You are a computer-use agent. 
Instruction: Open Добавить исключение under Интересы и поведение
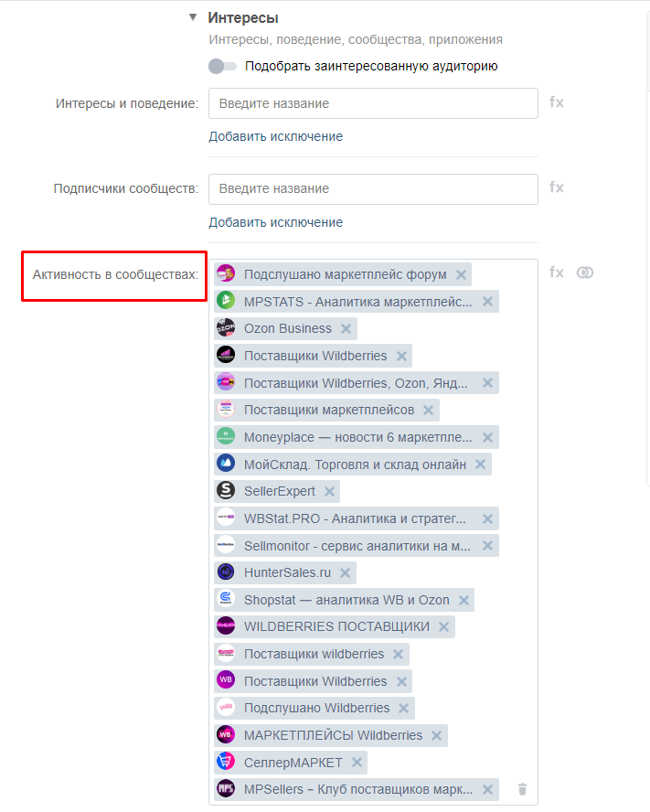[x=275, y=135]
